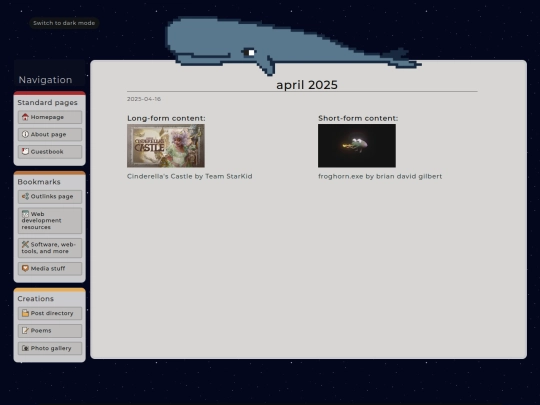Click the pixel whale image

[293, 46]
